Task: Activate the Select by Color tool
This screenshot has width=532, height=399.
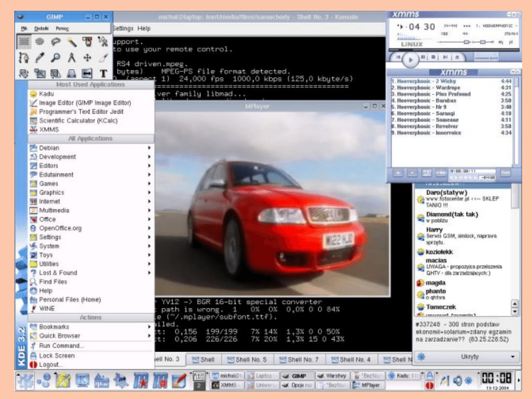Action: coord(88,42)
